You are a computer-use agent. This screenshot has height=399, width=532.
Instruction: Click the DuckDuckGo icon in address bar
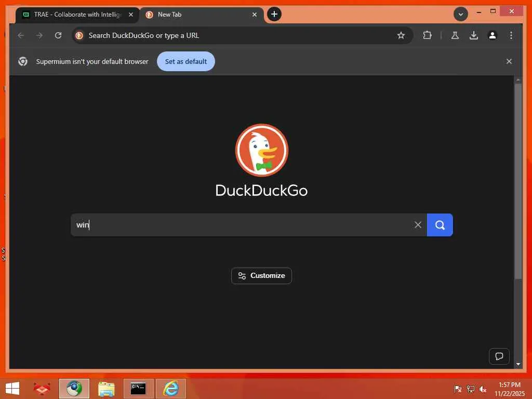tap(79, 36)
